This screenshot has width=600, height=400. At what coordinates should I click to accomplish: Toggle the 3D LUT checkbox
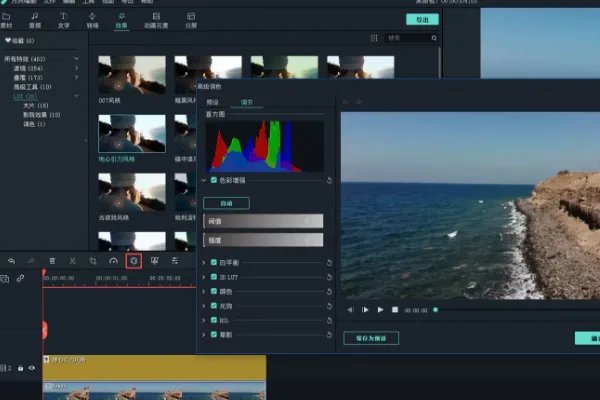tap(214, 277)
